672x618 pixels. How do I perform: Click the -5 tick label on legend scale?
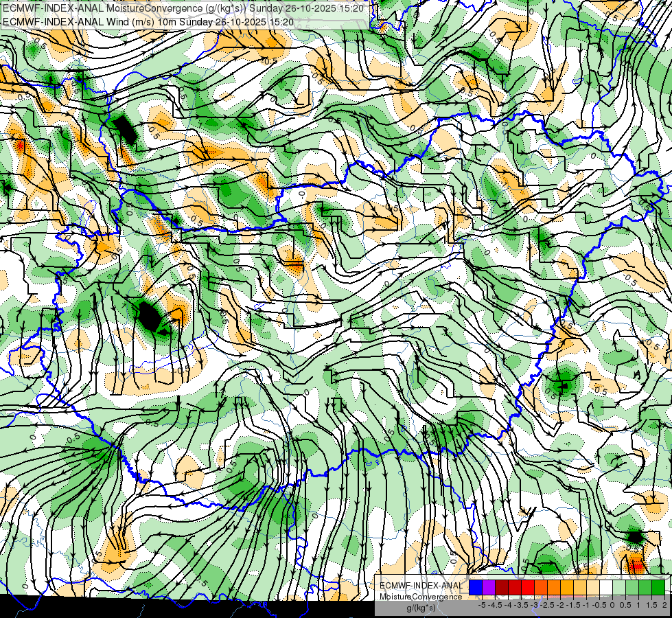point(482,605)
